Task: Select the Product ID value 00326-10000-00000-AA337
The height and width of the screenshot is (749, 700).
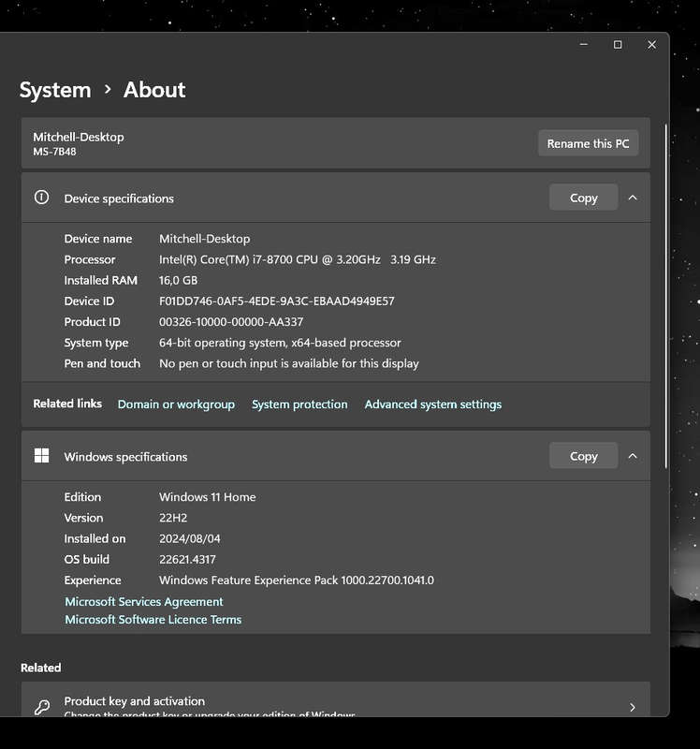Action: click(x=231, y=322)
